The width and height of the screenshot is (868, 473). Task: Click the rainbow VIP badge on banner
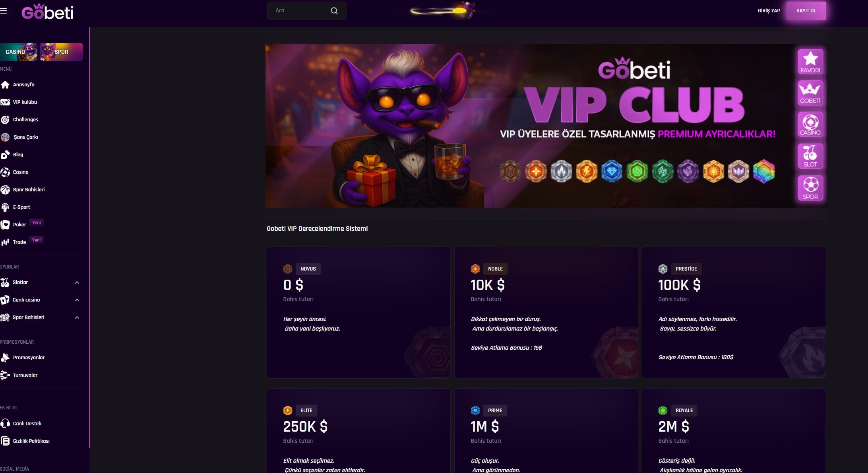764,171
